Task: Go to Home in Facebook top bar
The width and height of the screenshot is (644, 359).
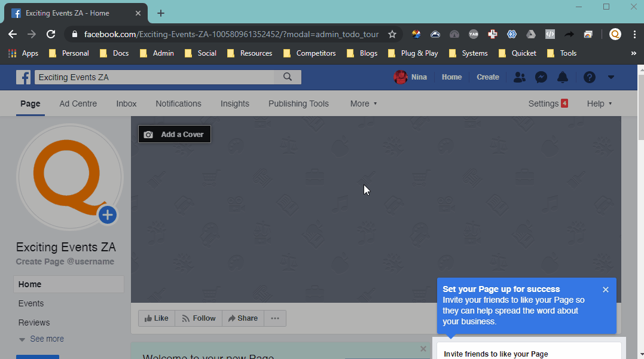Action: (x=452, y=77)
